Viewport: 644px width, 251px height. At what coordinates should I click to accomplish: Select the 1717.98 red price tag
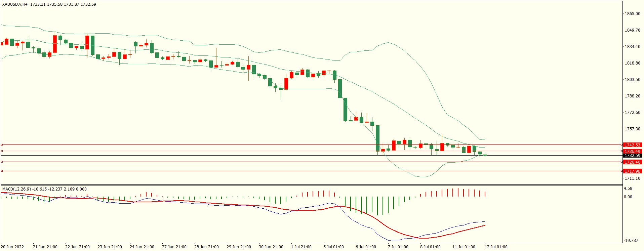pos(632,171)
